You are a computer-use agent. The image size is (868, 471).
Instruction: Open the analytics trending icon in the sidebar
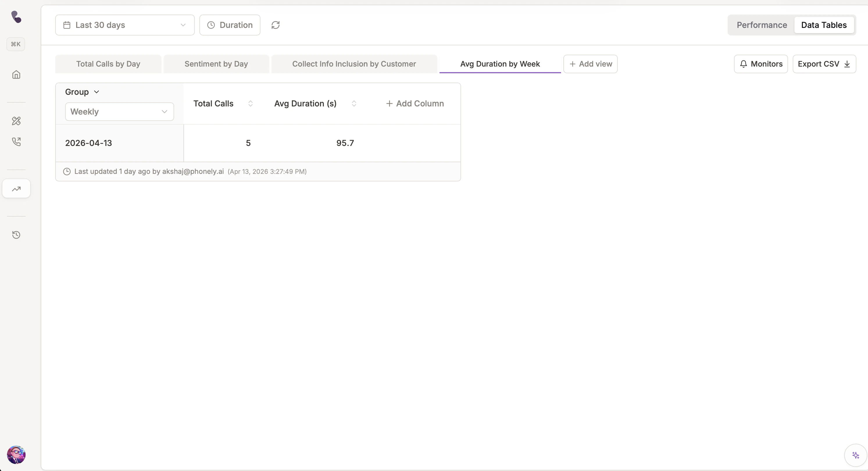click(16, 188)
